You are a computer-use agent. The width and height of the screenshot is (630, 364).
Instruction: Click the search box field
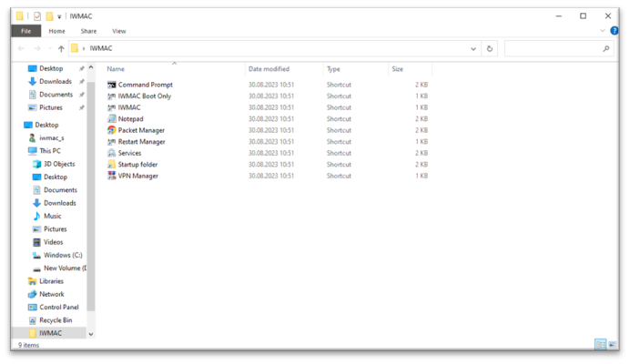(555, 48)
